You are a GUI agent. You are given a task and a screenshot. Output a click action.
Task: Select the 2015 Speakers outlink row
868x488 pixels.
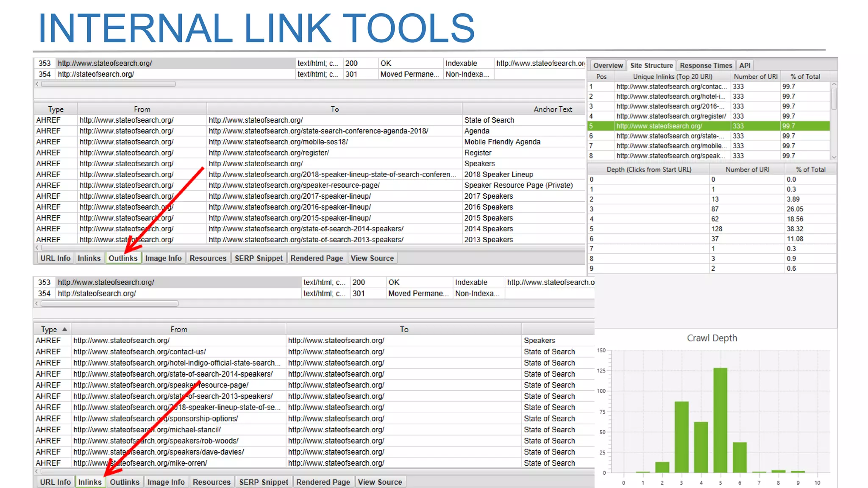tap(309, 218)
